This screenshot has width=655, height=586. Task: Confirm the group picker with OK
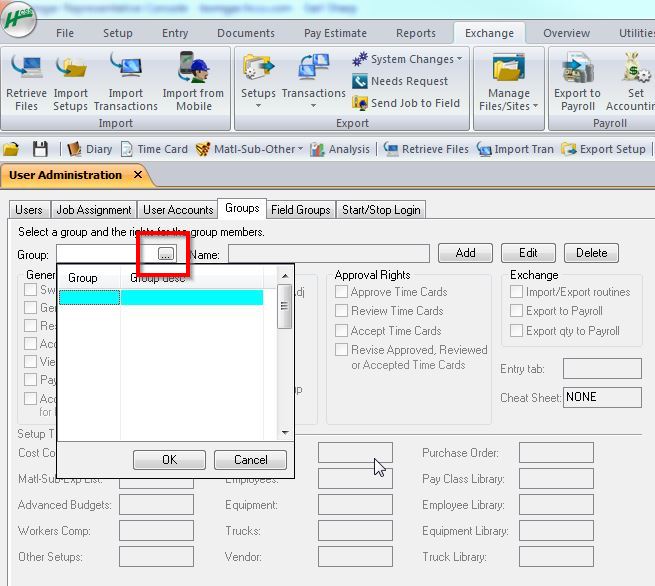[x=169, y=459]
